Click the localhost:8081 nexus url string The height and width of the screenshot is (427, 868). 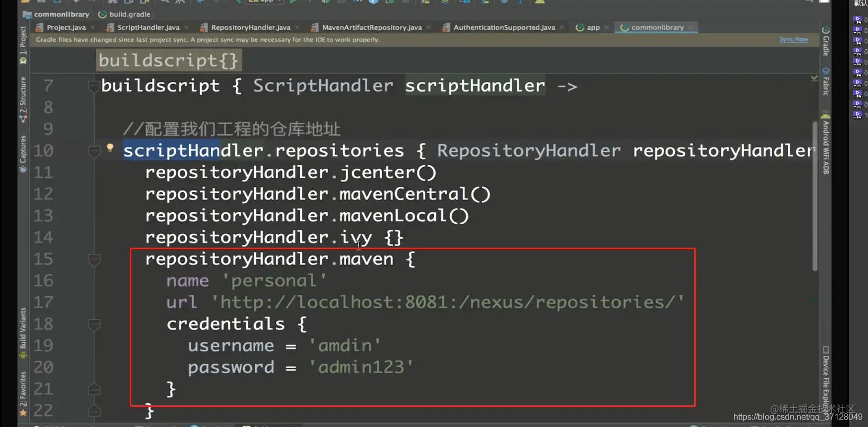[x=448, y=302]
